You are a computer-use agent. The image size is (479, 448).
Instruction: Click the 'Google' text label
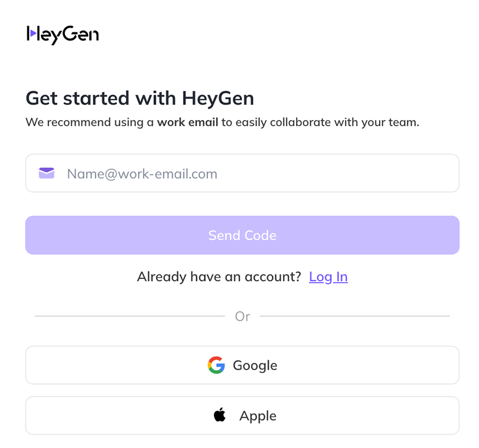pyautogui.click(x=255, y=366)
